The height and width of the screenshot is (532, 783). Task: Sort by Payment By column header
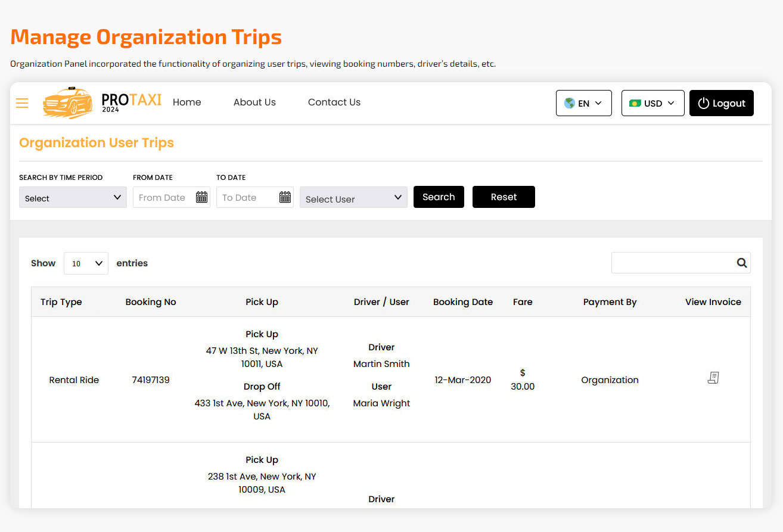pyautogui.click(x=610, y=302)
